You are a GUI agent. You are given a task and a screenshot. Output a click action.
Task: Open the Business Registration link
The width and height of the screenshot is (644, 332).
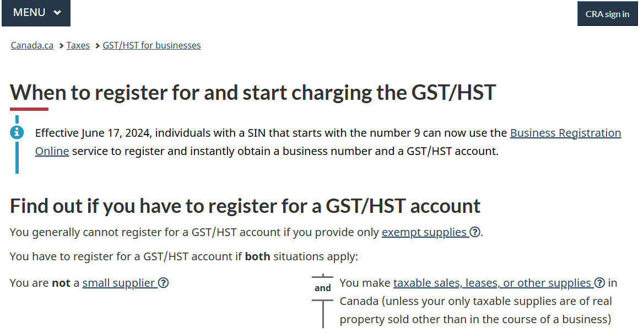tap(566, 133)
